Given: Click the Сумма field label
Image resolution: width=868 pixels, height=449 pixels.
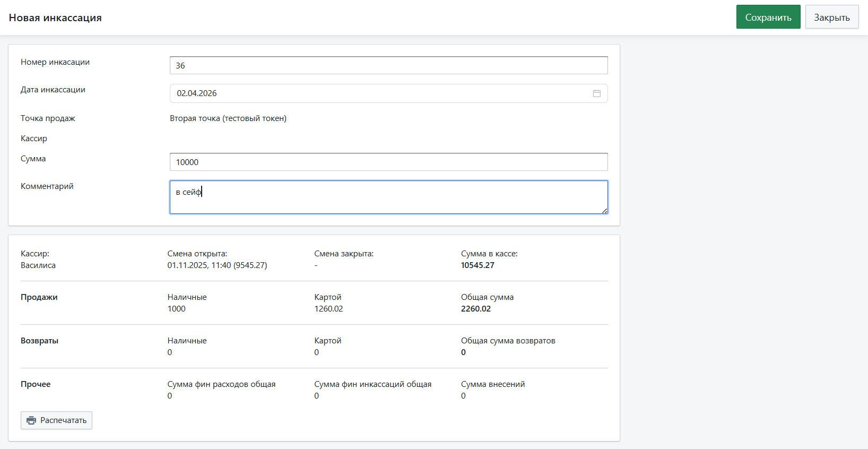Looking at the screenshot, I should [x=33, y=159].
